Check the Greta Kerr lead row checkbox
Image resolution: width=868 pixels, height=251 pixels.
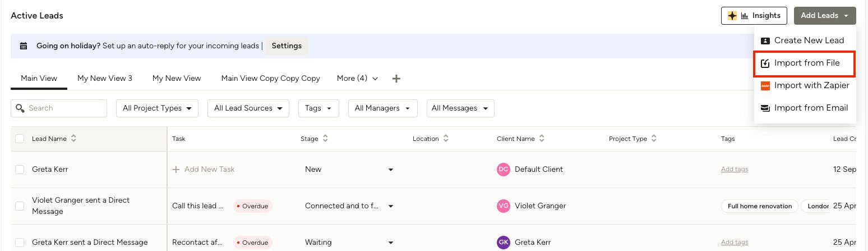[20, 170]
